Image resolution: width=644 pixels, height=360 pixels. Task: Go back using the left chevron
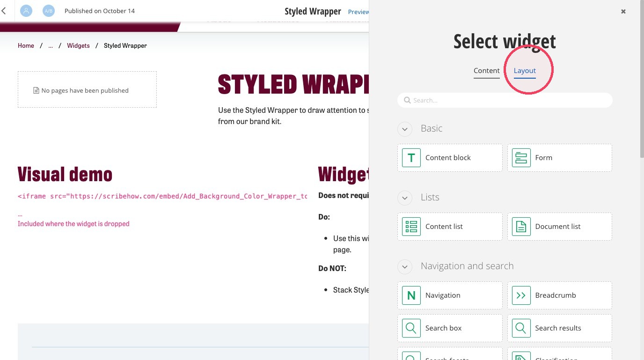(x=4, y=11)
